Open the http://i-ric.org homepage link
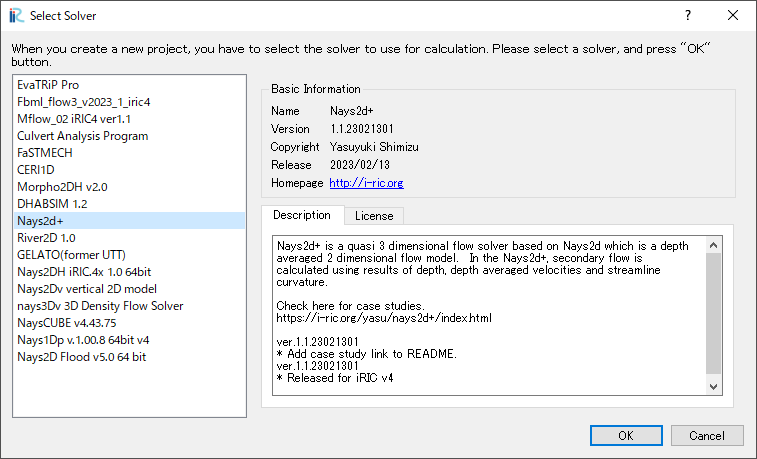Viewport: 757px width, 459px height. pos(366,183)
